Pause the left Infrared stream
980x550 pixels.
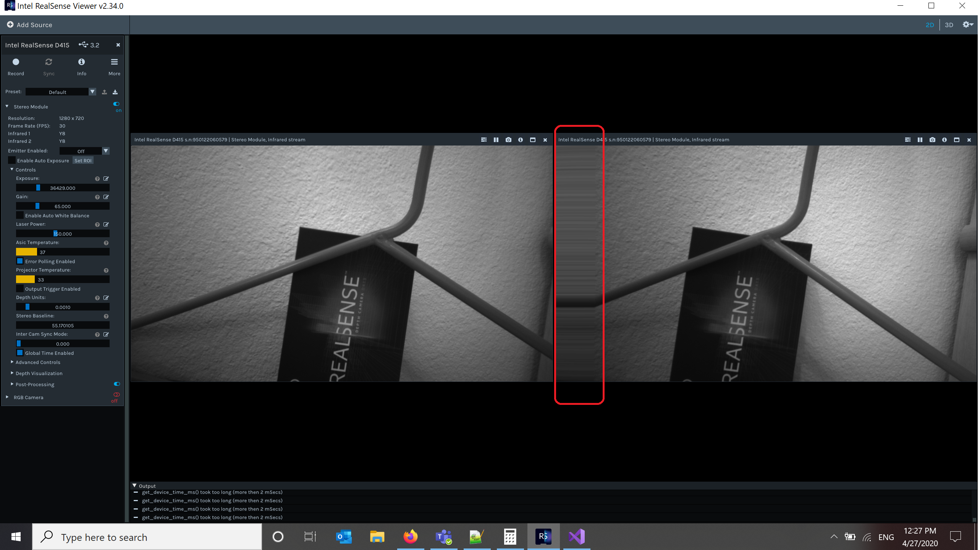[x=496, y=139]
